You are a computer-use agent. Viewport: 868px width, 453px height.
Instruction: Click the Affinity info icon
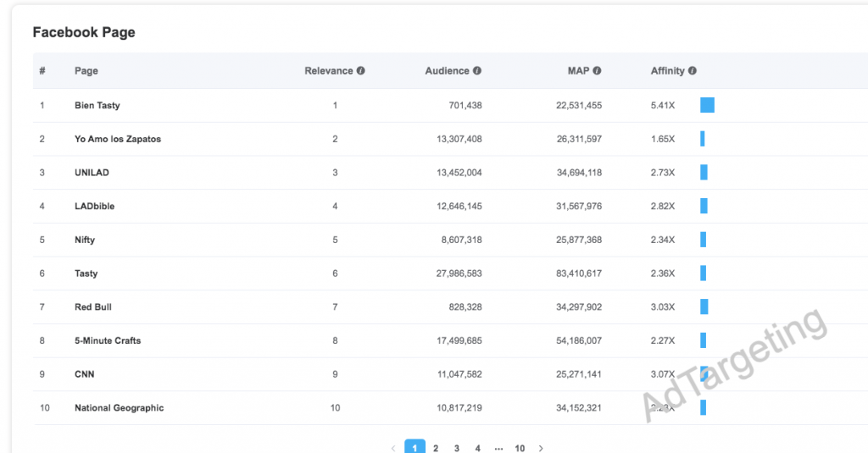coord(693,71)
